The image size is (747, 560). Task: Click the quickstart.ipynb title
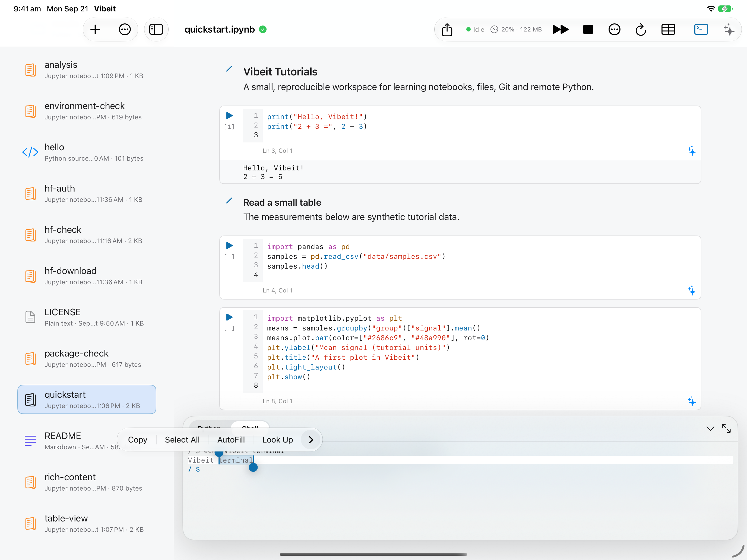[x=220, y=30]
